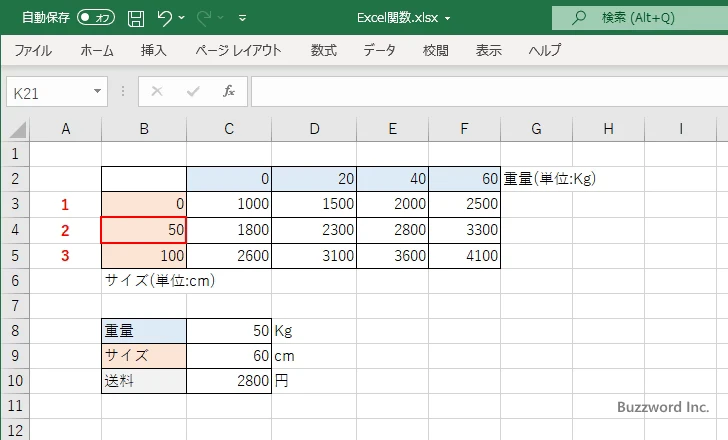Screen dimensions: 728x440
Task: Select column G header
Action: [536, 129]
